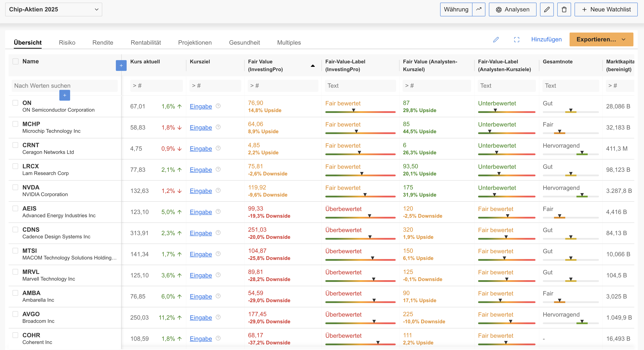This screenshot has width=644, height=350.
Task: Click the blue plus icon under search field
Action: tap(65, 95)
